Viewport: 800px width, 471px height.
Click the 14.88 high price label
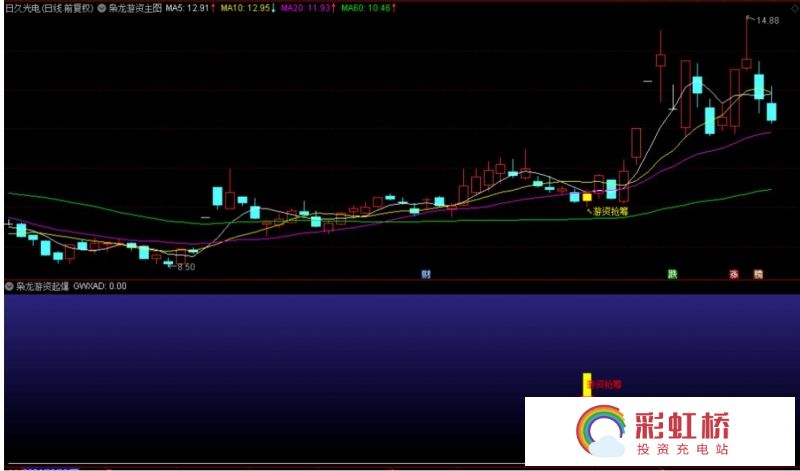pyautogui.click(x=768, y=21)
